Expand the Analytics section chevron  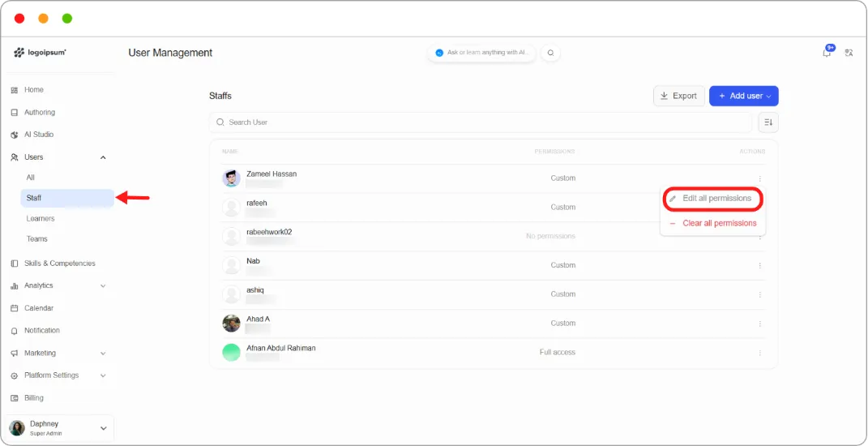coord(103,286)
